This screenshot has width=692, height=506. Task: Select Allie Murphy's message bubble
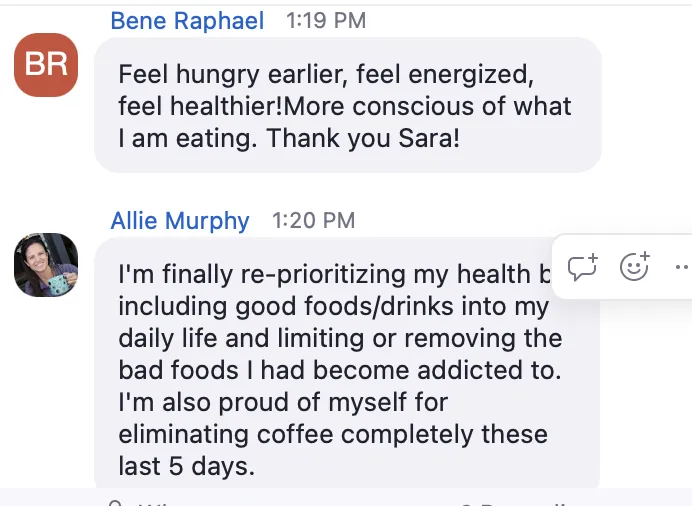click(347, 363)
